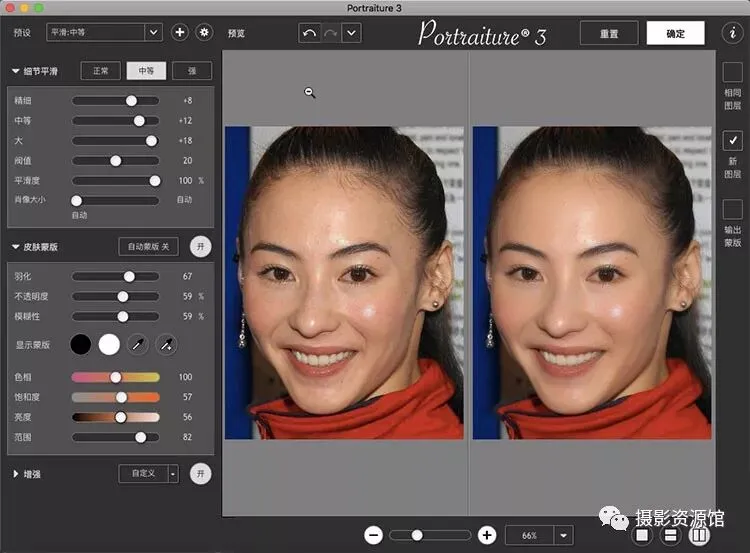750x553 pixels.
Task: Open preset settings gear icon
Action: tap(204, 33)
